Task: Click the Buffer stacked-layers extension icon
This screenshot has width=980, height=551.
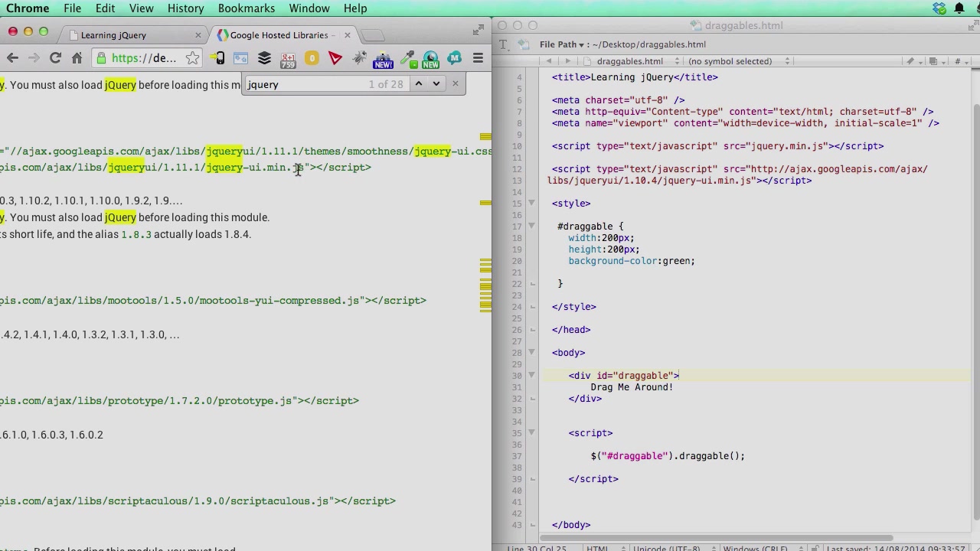Action: pyautogui.click(x=264, y=58)
